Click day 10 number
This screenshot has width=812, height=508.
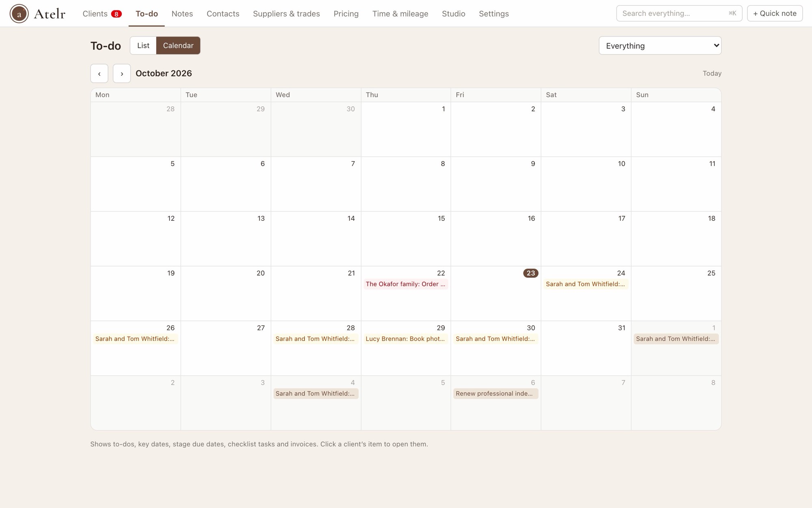(622, 164)
